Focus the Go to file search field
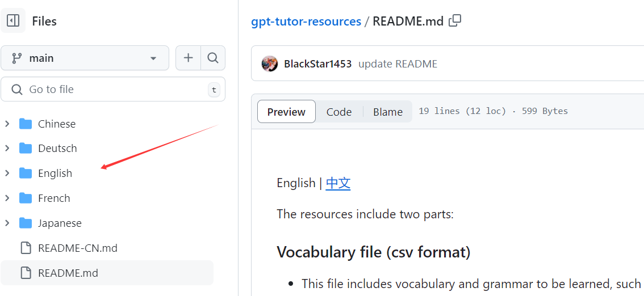 pyautogui.click(x=114, y=90)
